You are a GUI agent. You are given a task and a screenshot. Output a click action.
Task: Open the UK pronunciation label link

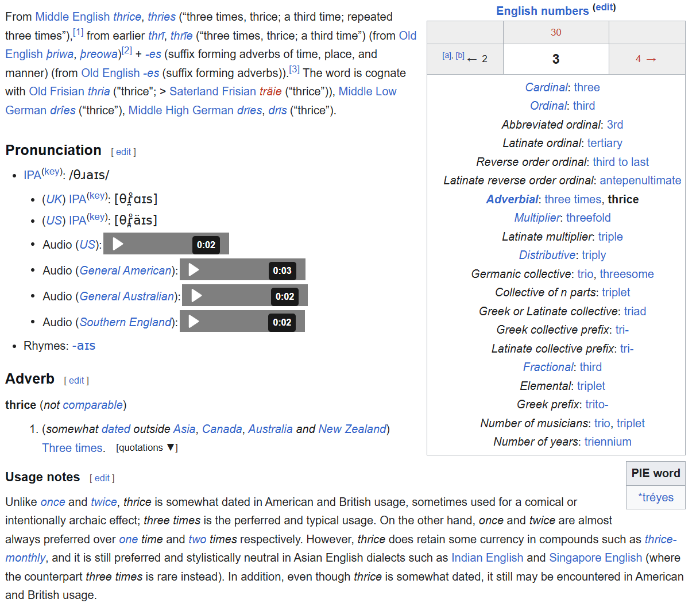(x=54, y=199)
